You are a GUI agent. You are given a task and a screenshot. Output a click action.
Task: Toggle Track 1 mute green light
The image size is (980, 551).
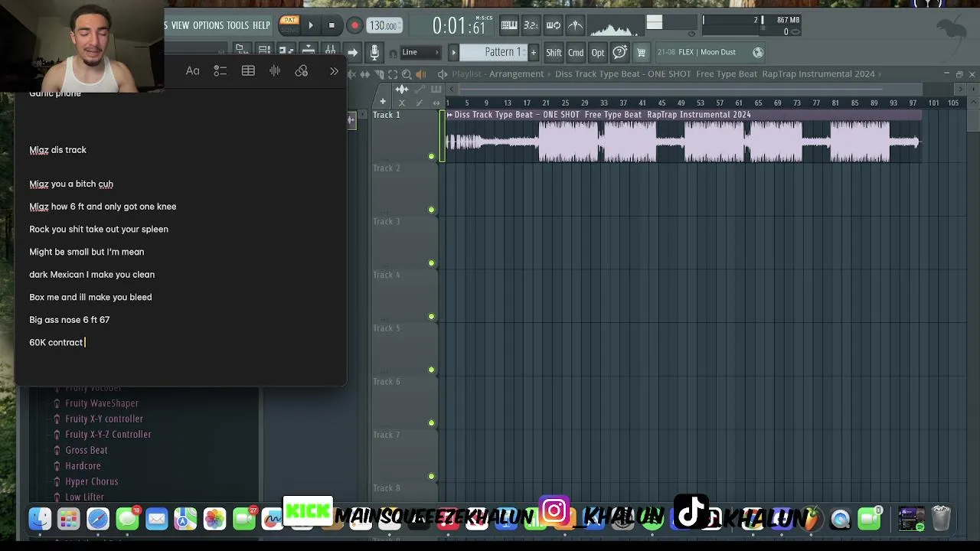coord(431,157)
